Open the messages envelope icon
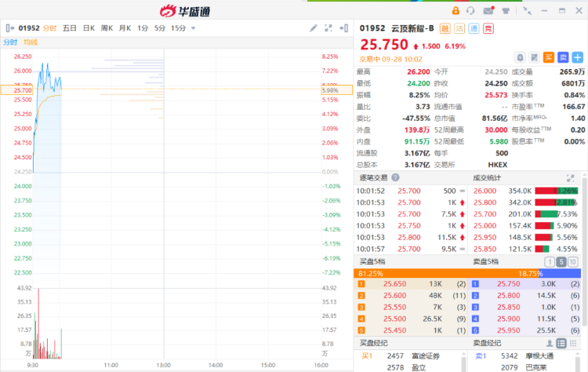588x372 pixels. pyautogui.click(x=488, y=10)
